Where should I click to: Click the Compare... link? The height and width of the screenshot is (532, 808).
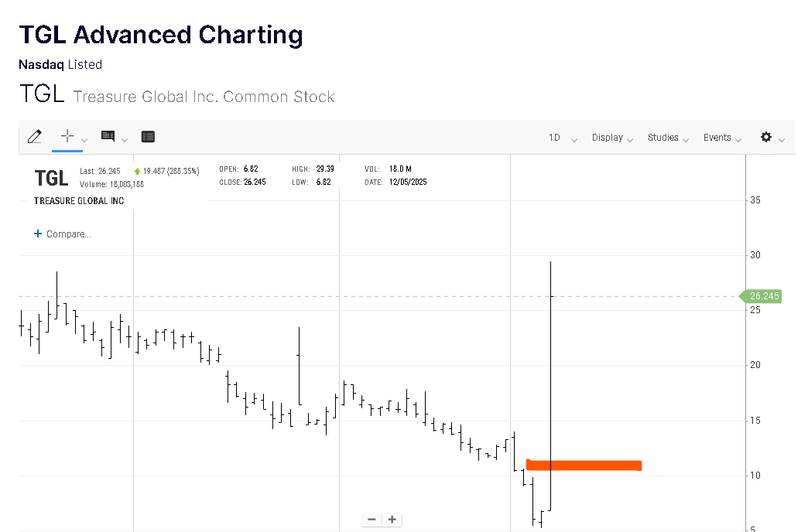68,234
